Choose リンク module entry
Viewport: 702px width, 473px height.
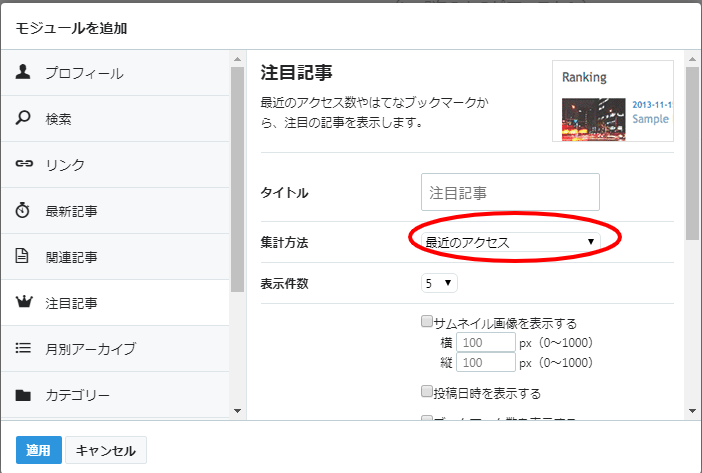[115, 165]
